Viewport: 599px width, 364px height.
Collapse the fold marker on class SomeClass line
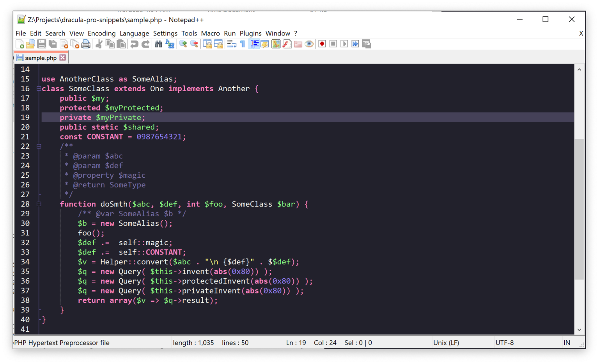[x=38, y=88]
